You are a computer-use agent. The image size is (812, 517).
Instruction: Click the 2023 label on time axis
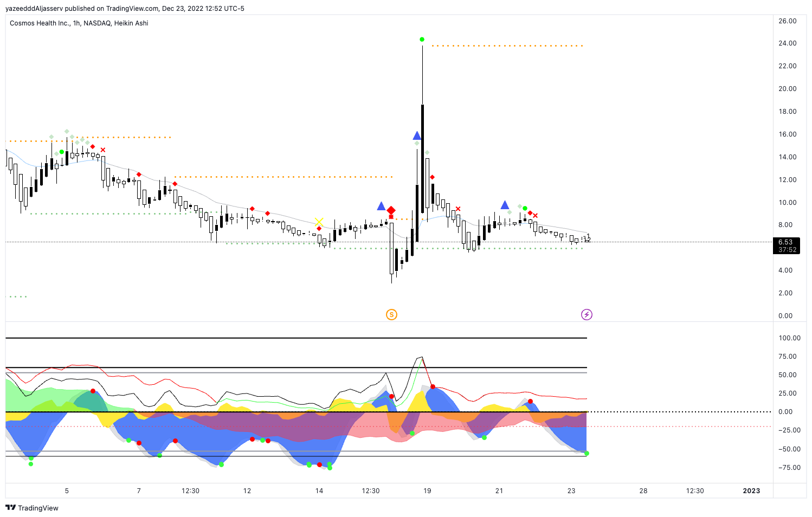tap(751, 491)
